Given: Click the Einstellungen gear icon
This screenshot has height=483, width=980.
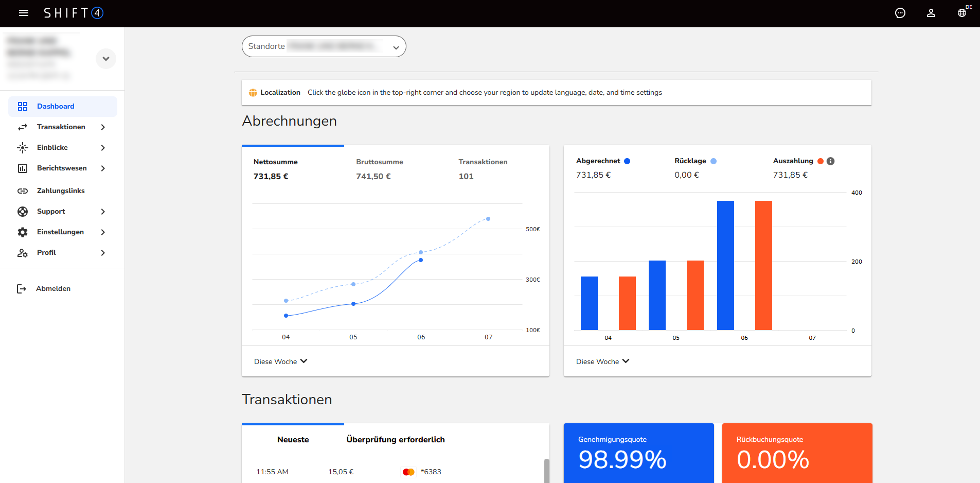Looking at the screenshot, I should pyautogui.click(x=23, y=232).
